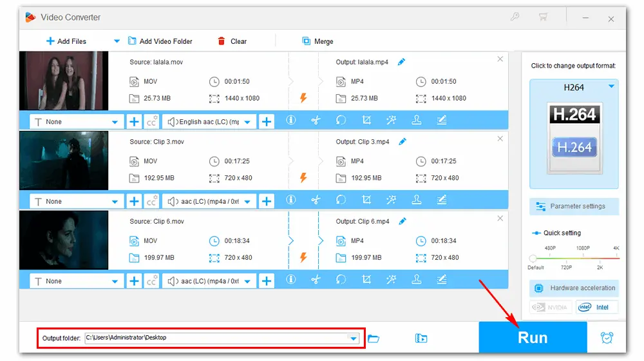
Task: Toggle closed captions for lalala.mov
Action: click(151, 122)
